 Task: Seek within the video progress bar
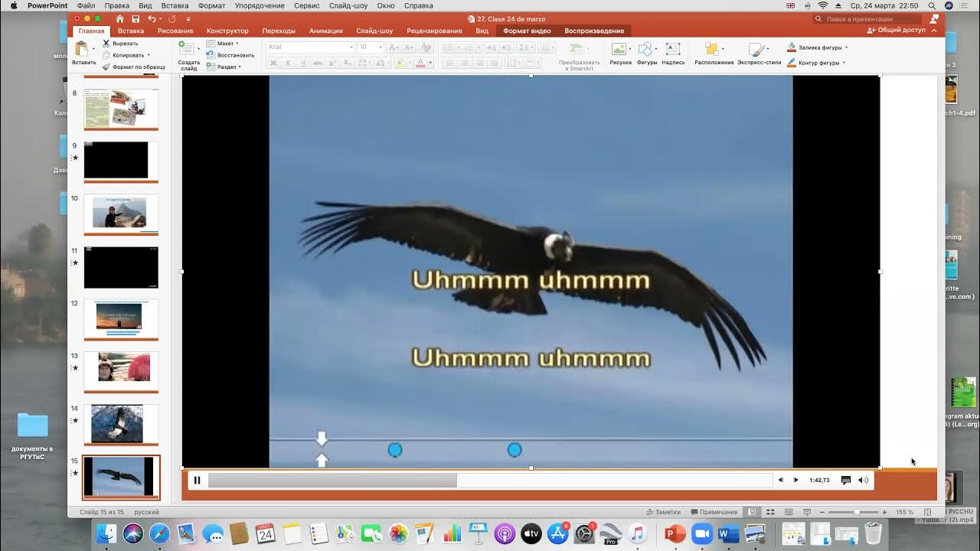[490, 480]
